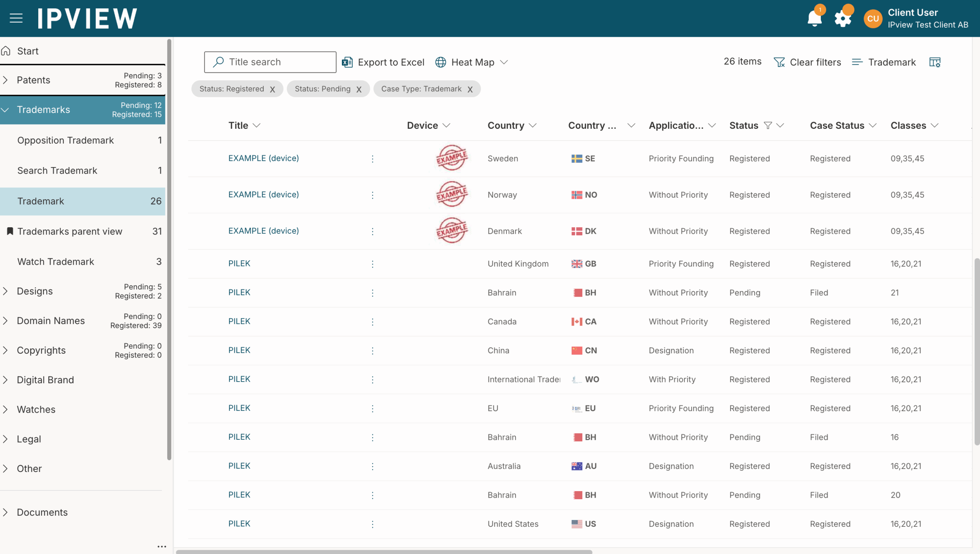Click Export to Excel icon

347,62
